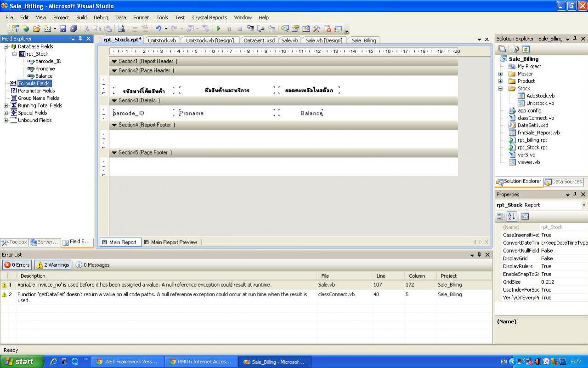Switch to the Main Report Preview tab
Viewport: 588px width, 368px height.
(x=170, y=242)
